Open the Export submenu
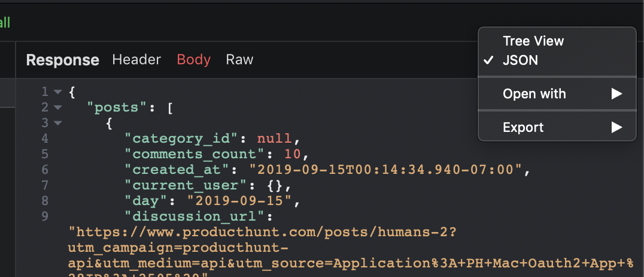The height and width of the screenshot is (277, 644). point(557,127)
